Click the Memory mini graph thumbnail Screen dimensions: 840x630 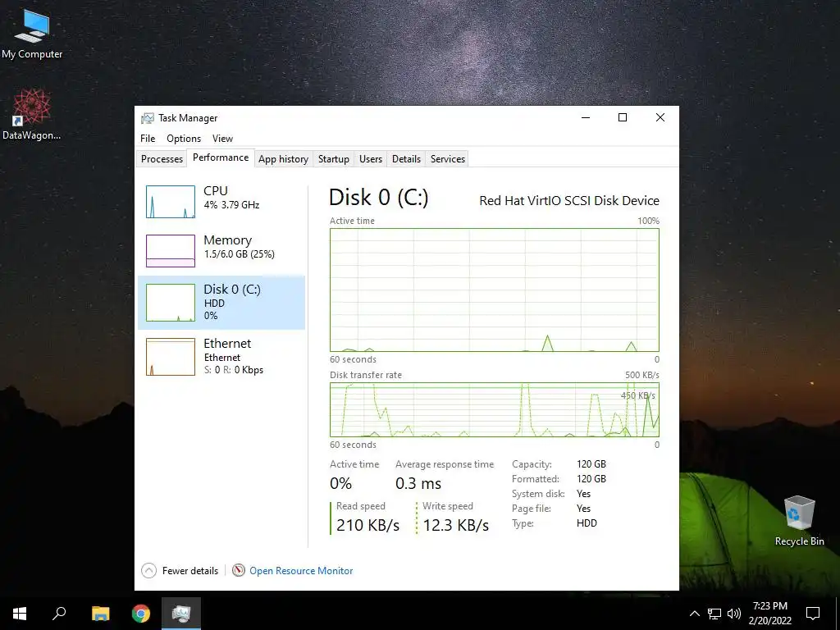click(171, 251)
